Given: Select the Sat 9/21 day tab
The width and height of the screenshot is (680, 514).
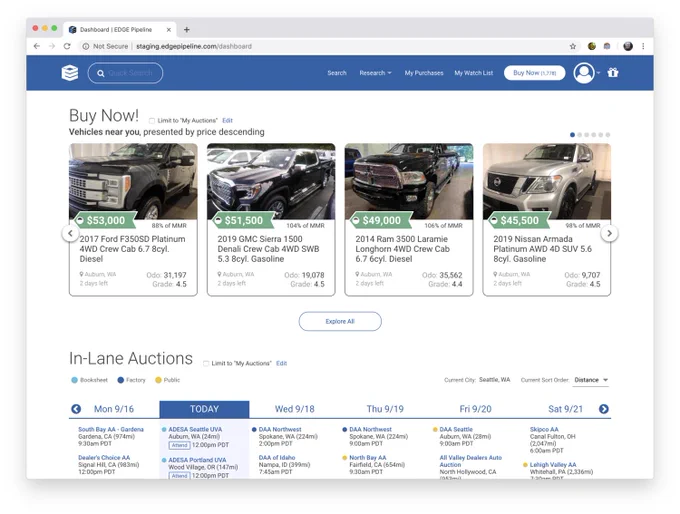Looking at the screenshot, I should [566, 409].
